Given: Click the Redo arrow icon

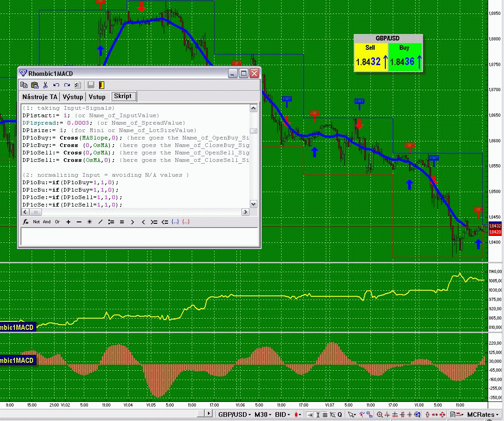Looking at the screenshot, I should click(67, 85).
